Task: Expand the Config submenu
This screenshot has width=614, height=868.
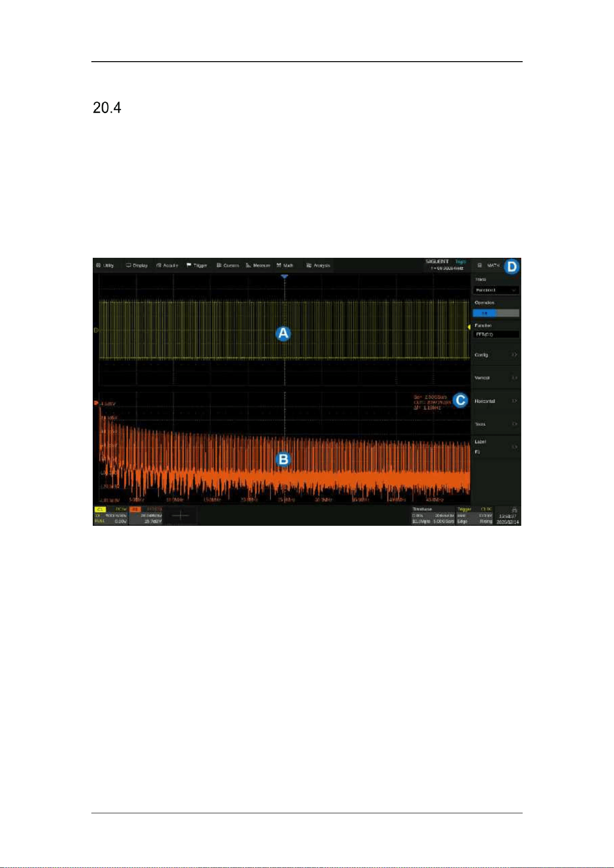Action: click(x=496, y=355)
